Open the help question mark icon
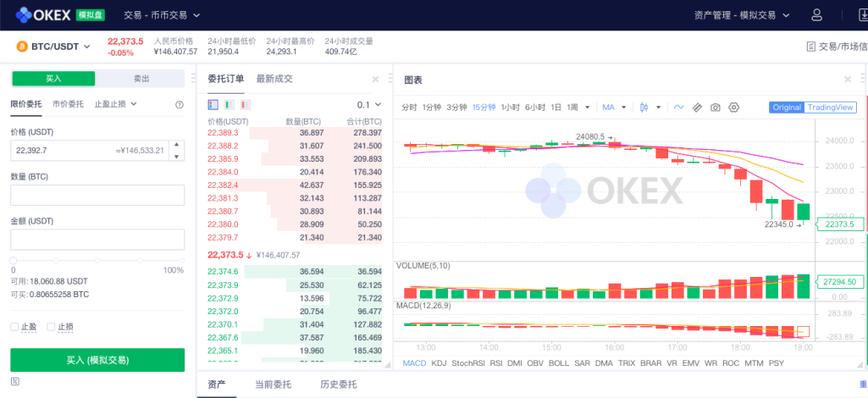Viewport: 868px width, 398px height. pyautogui.click(x=180, y=105)
